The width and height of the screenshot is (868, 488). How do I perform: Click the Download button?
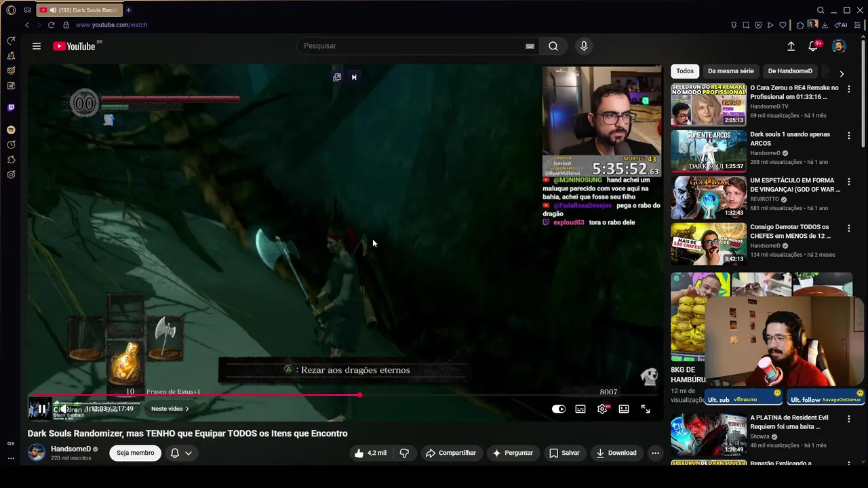pos(616,453)
